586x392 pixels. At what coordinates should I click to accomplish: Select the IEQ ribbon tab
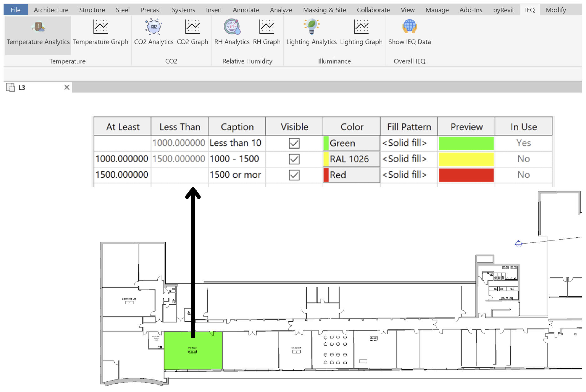point(530,10)
